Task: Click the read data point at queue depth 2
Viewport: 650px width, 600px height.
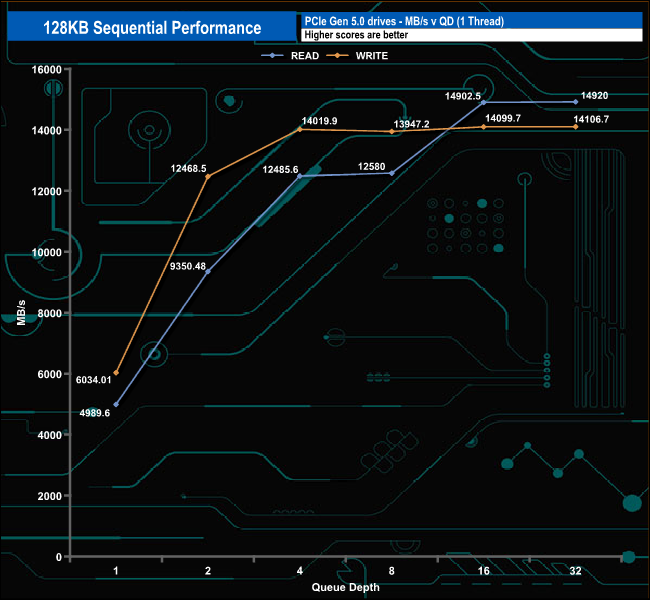Action: 208,272
